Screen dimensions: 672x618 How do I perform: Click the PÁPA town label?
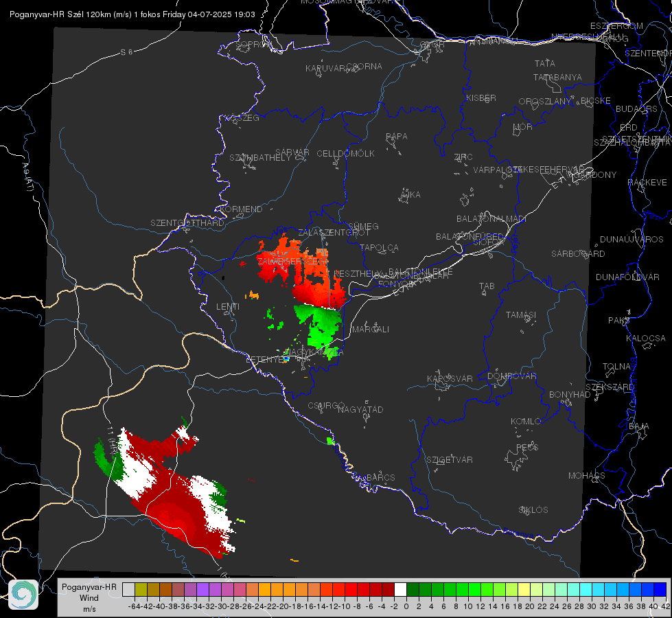tap(397, 137)
